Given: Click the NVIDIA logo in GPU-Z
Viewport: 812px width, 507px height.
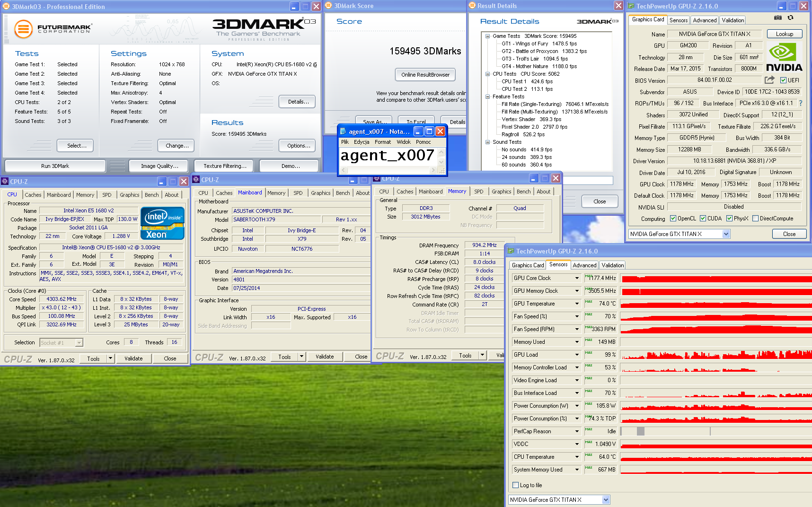Looking at the screenshot, I should click(784, 57).
